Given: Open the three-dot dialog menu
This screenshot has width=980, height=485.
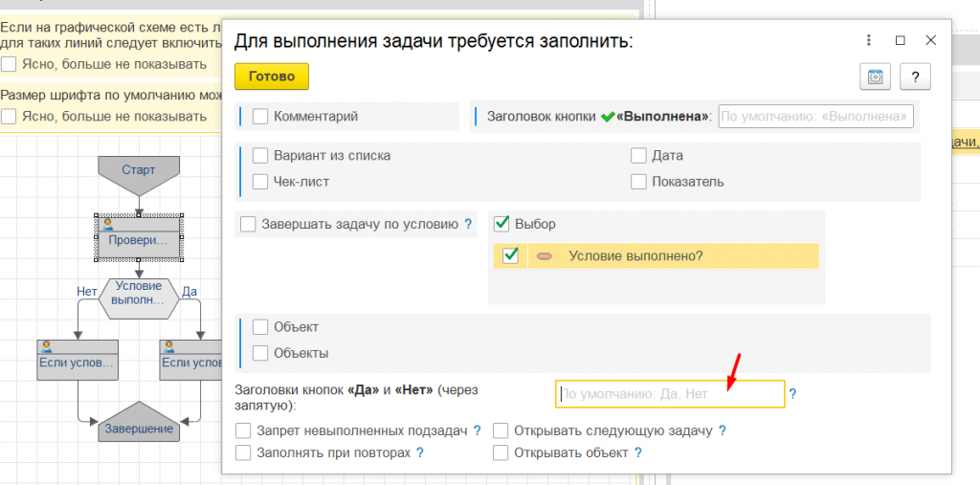Looking at the screenshot, I should [869, 40].
